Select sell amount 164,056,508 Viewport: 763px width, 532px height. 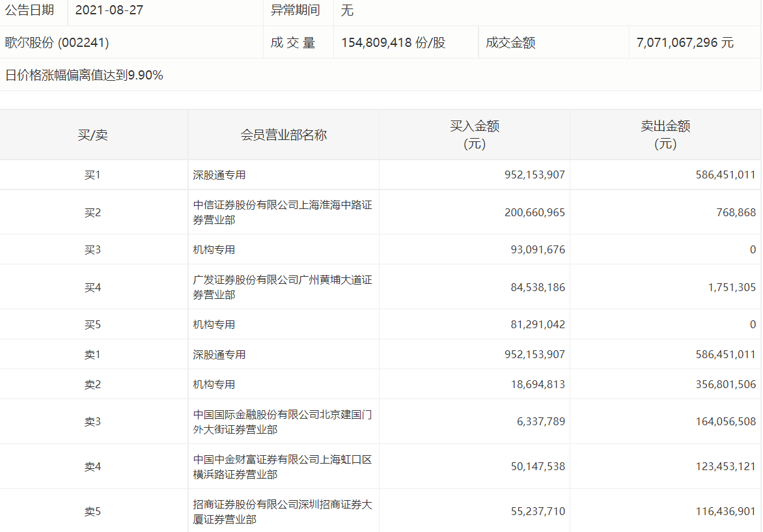(725, 421)
